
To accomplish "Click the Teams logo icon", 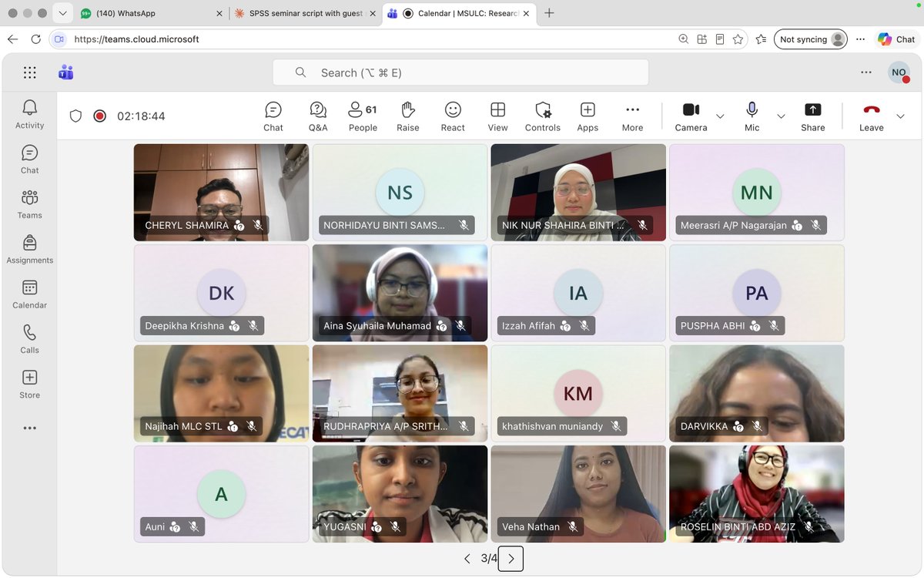I will (66, 72).
